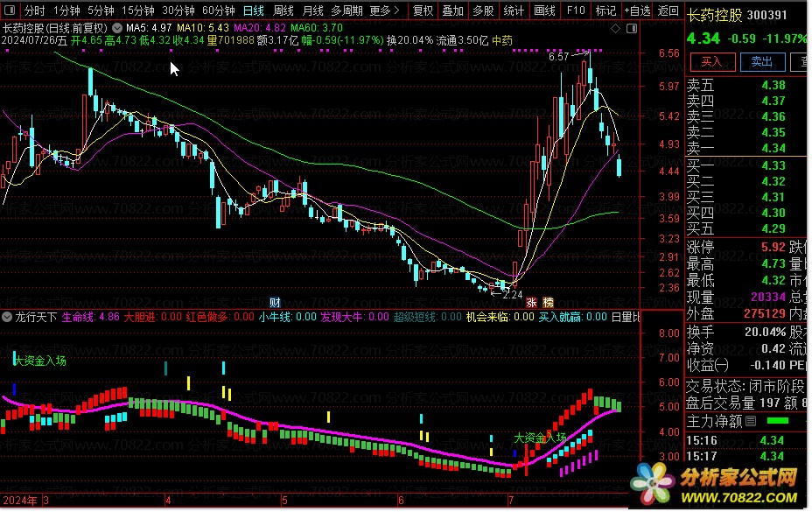Click 涨停 price 5.92

(773, 247)
